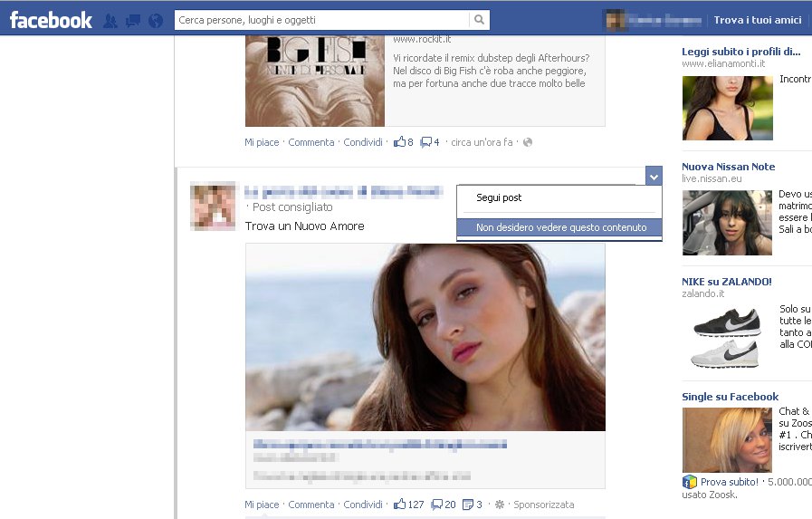Open the sponsored post photo
This screenshot has height=519, width=812.
pos(425,337)
